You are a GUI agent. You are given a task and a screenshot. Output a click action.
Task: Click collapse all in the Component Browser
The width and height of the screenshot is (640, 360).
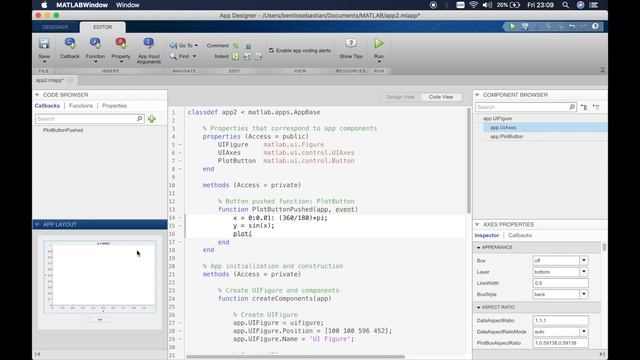pos(596,107)
